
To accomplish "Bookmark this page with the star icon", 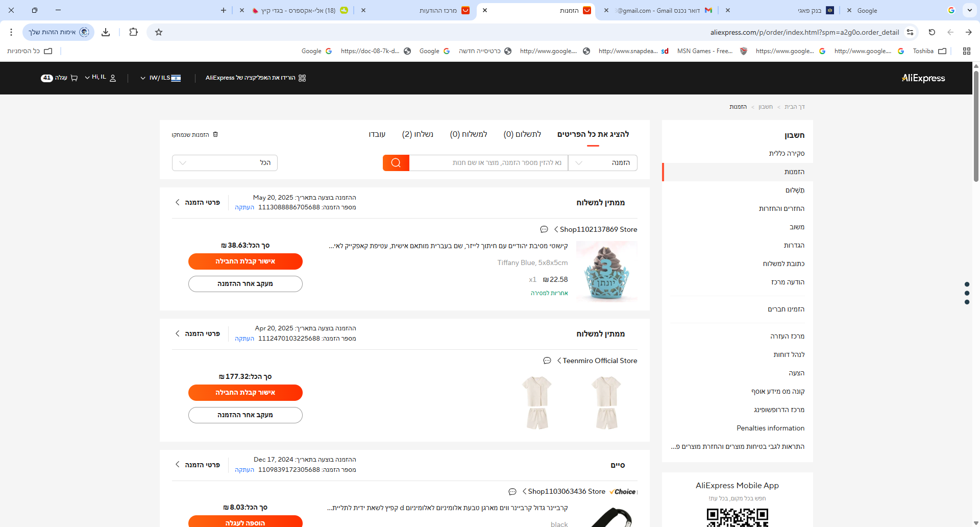I will (159, 32).
